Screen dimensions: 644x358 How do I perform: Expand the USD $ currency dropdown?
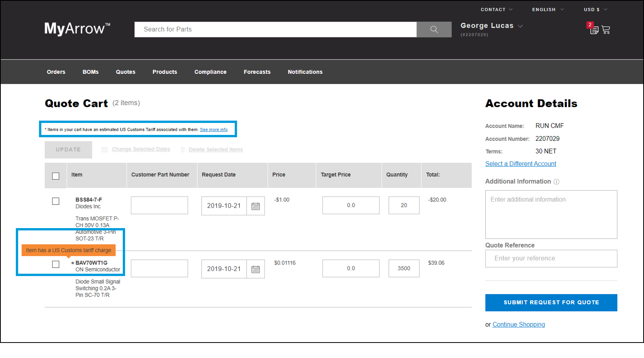click(x=595, y=9)
